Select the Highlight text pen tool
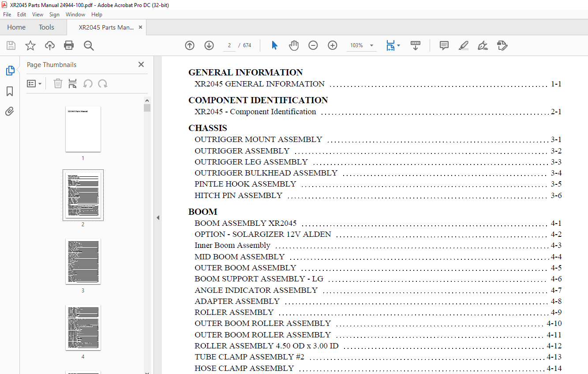Viewport: 588px width, 374px height. coord(463,45)
